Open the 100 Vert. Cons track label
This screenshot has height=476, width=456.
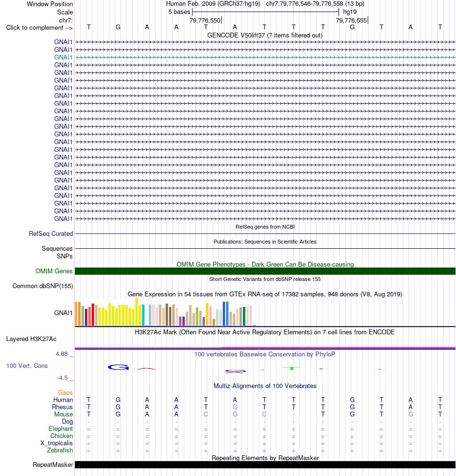click(x=27, y=366)
